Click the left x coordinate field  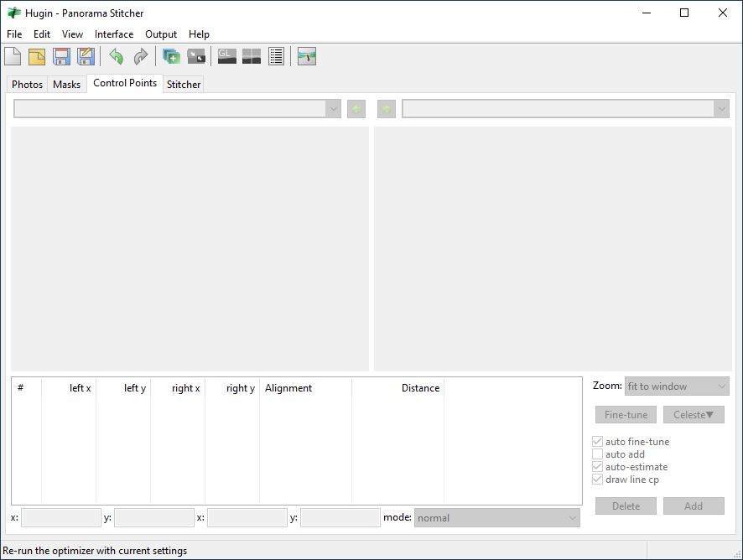pos(61,518)
